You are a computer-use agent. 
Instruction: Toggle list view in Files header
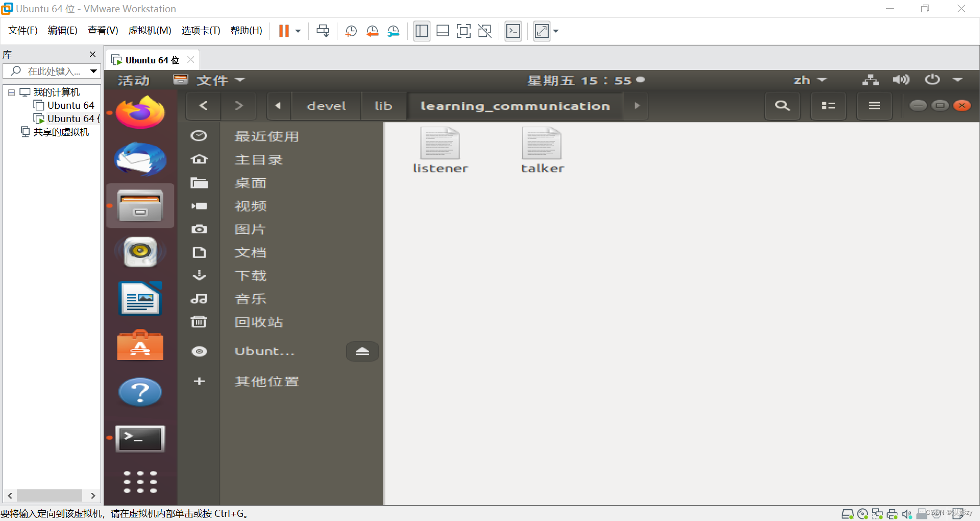coord(828,106)
